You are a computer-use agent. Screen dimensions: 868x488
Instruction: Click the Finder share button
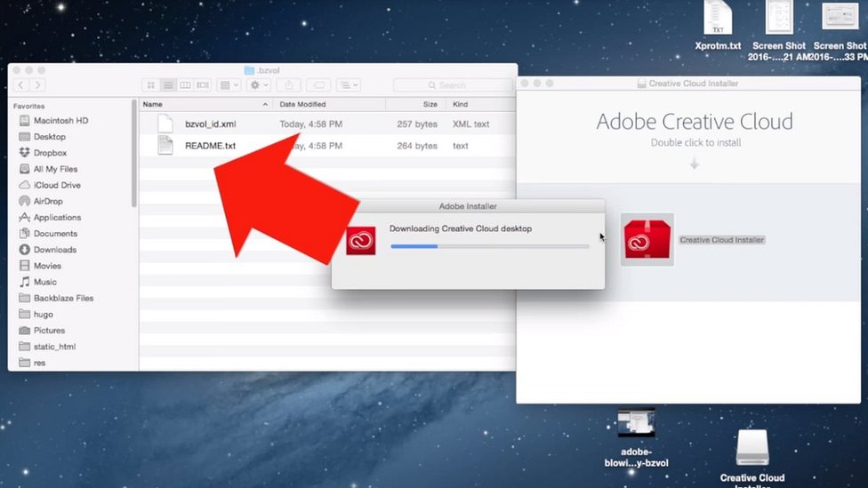tap(288, 85)
